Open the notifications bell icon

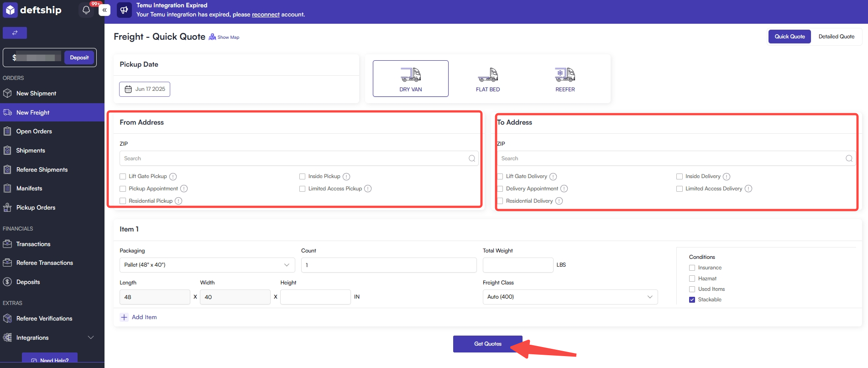86,10
